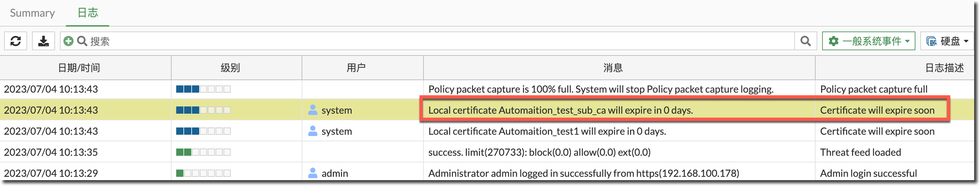Switch to the Summary tab
This screenshot has width=980, height=186.
(x=32, y=13)
